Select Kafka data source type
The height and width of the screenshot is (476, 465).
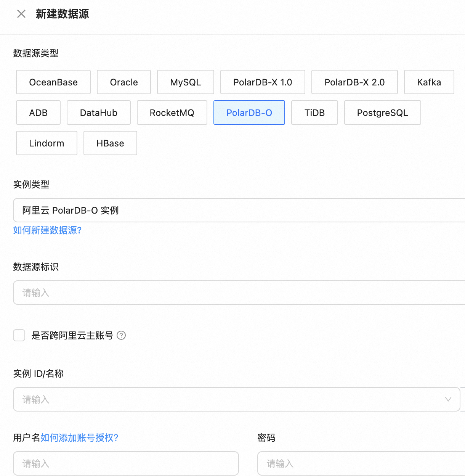click(429, 82)
